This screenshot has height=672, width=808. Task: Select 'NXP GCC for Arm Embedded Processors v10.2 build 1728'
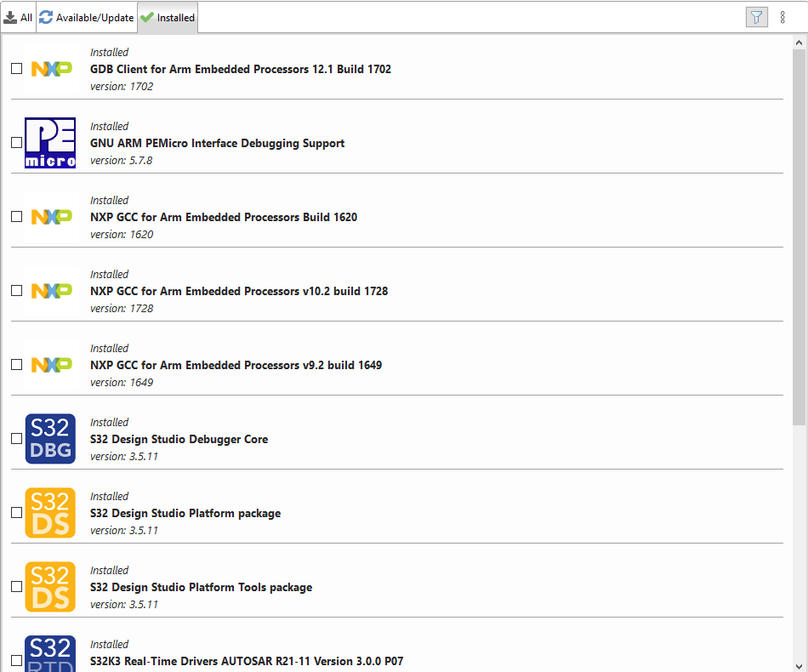(239, 291)
